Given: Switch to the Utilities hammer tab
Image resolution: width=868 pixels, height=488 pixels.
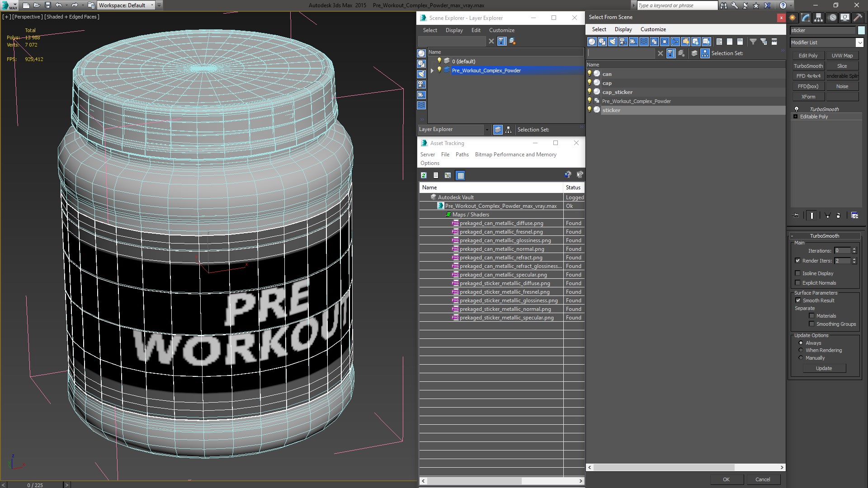Looking at the screenshot, I should (858, 18).
